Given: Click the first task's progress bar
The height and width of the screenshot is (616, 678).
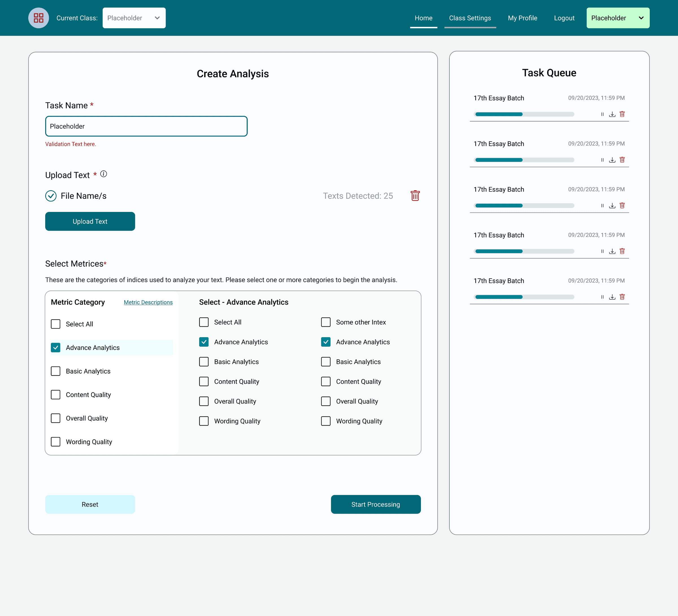Looking at the screenshot, I should tap(524, 114).
